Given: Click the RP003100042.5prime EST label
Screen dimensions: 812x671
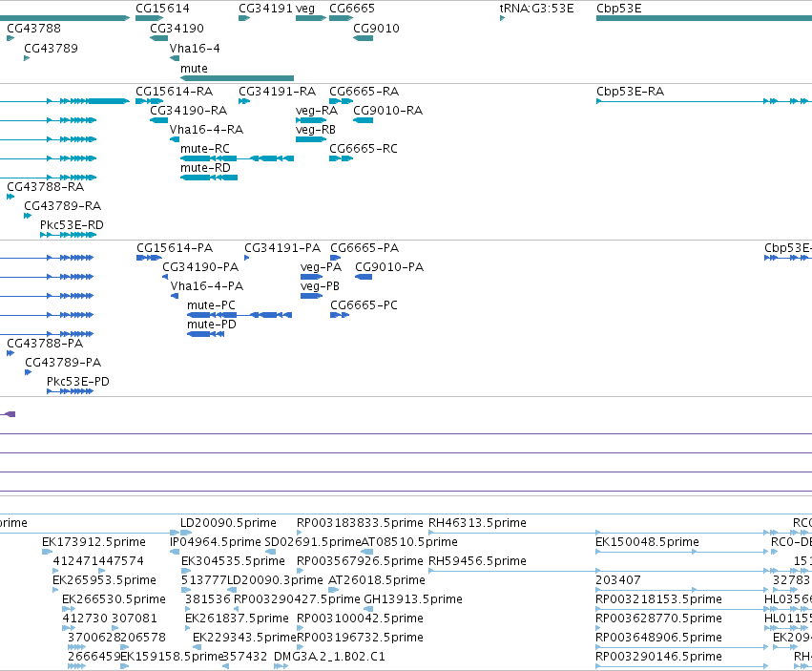Looking at the screenshot, I should click(x=360, y=619).
